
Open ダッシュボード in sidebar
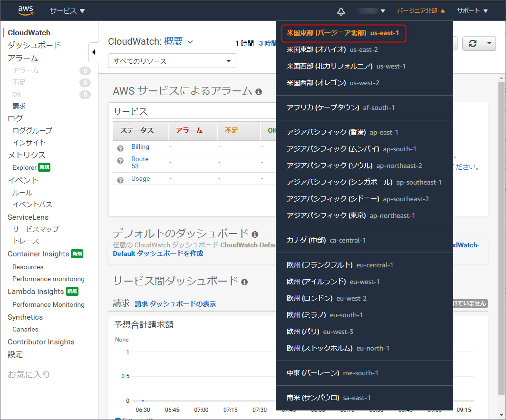coord(34,45)
